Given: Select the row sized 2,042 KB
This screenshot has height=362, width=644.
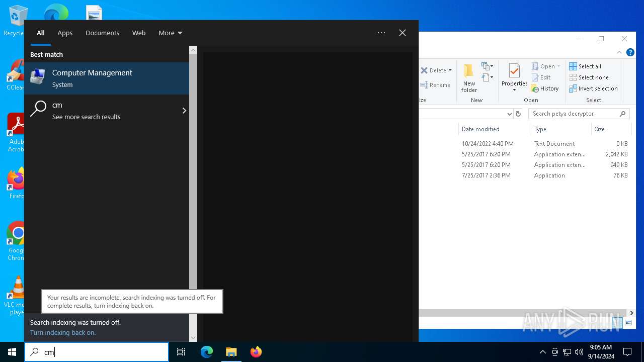Looking at the screenshot, I should (526, 154).
